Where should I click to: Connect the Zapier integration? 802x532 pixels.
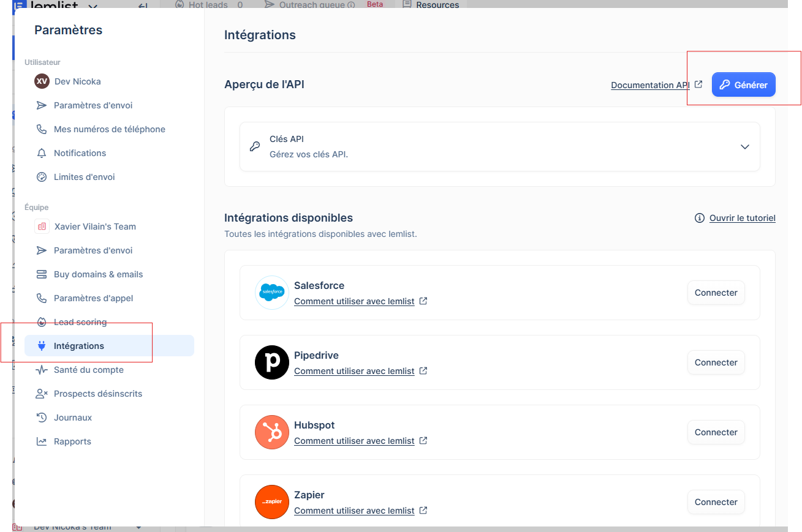(x=716, y=502)
